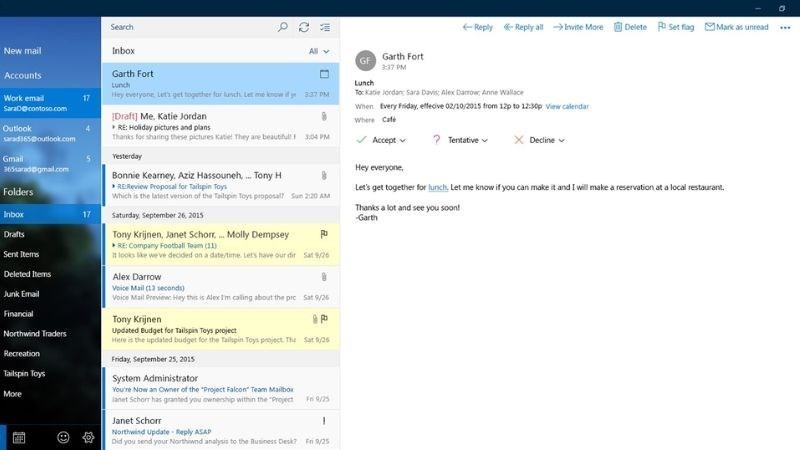Click importance mark on Janet Schorr message
Screen dimensions: 800x450
324,421
